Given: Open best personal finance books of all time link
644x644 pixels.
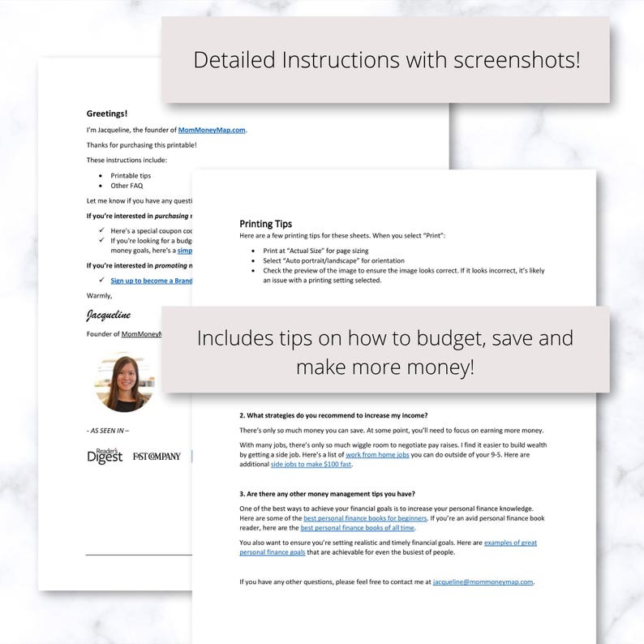Looking at the screenshot, I should click(x=358, y=528).
